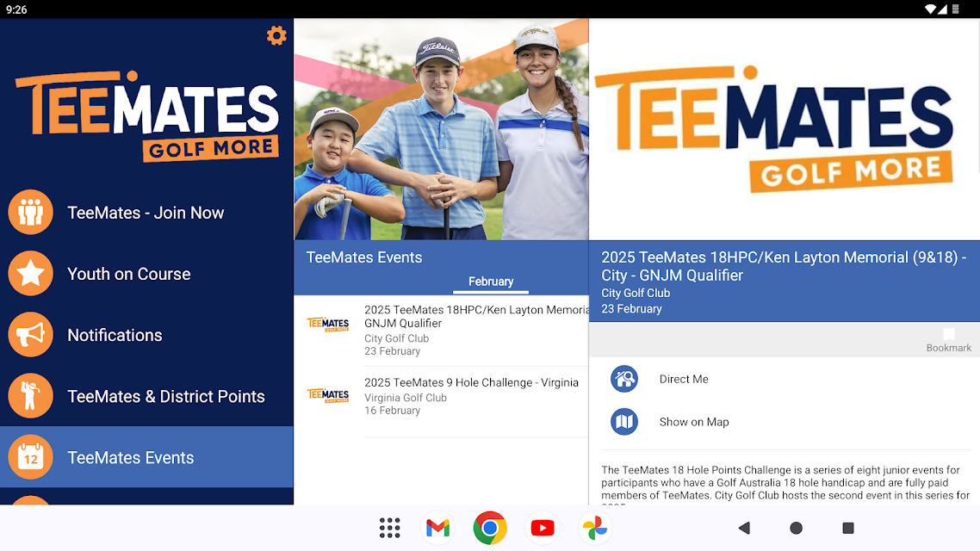Image resolution: width=980 pixels, height=551 pixels.
Task: Tap the 23 February date in detail header
Action: pyautogui.click(x=631, y=308)
